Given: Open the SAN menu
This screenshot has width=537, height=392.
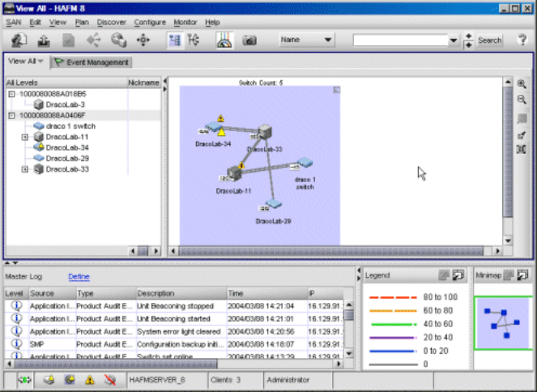Looking at the screenshot, I should [x=14, y=23].
